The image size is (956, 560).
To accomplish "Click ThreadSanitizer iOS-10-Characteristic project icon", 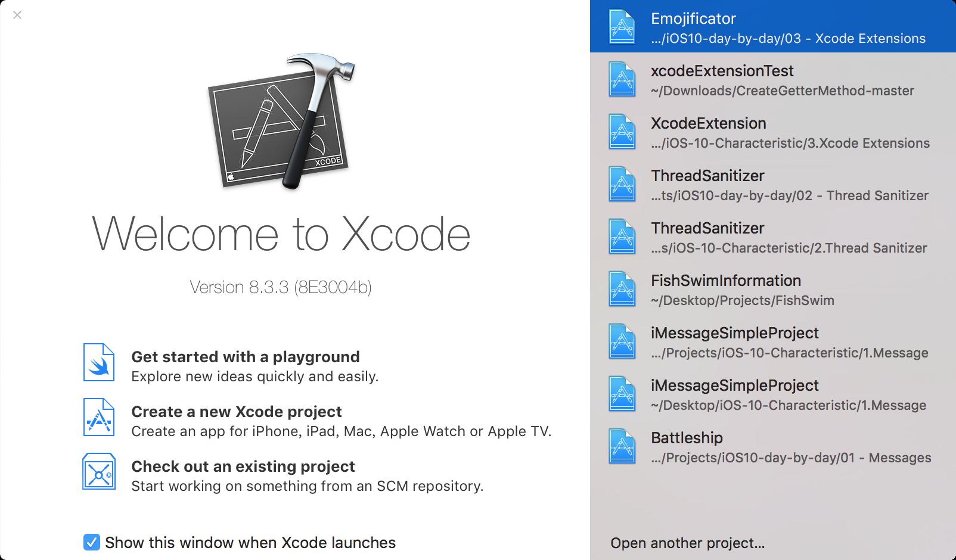I will [622, 237].
